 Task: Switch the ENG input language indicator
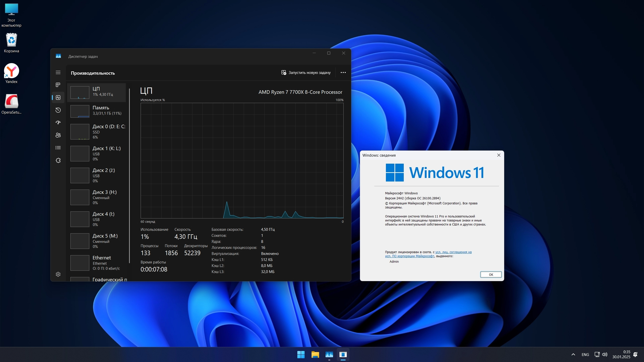[x=585, y=354]
